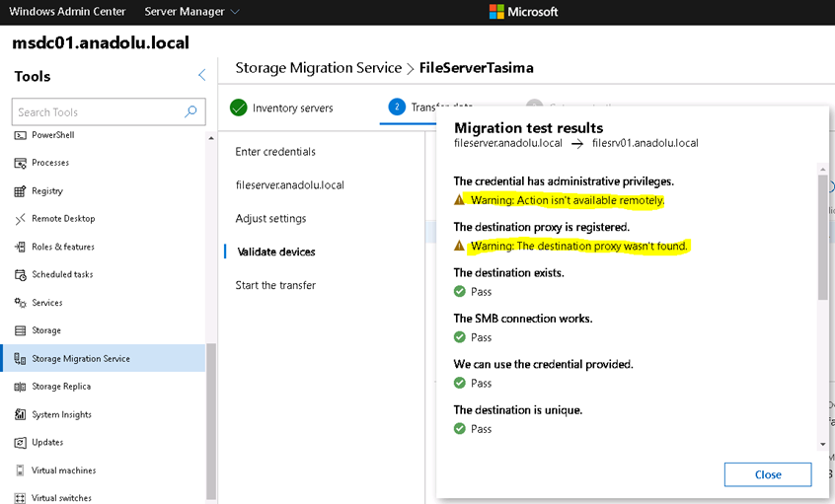Click Storage Migration Service breadcrumb link
This screenshot has width=835, height=504.
319,68
